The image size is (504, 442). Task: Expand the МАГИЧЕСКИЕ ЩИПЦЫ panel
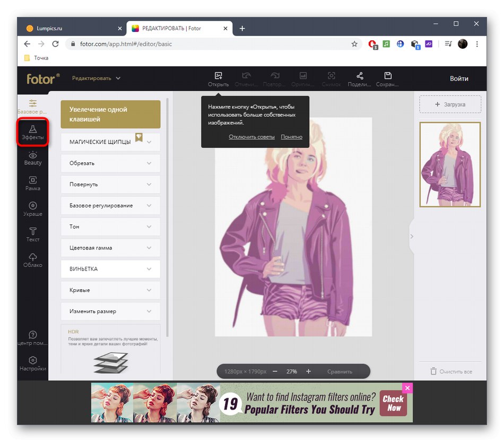tap(110, 142)
